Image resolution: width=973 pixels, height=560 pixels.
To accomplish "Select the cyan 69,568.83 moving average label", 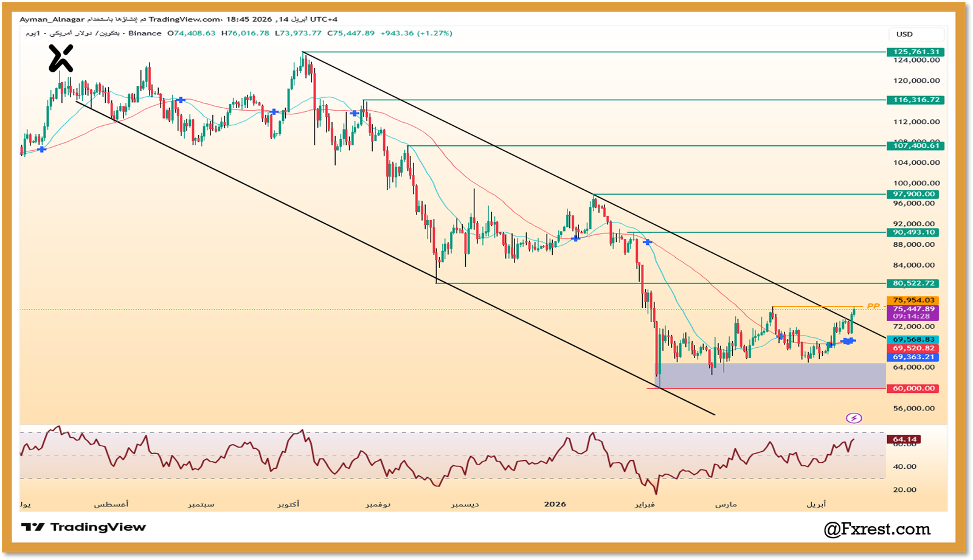I will (x=913, y=339).
